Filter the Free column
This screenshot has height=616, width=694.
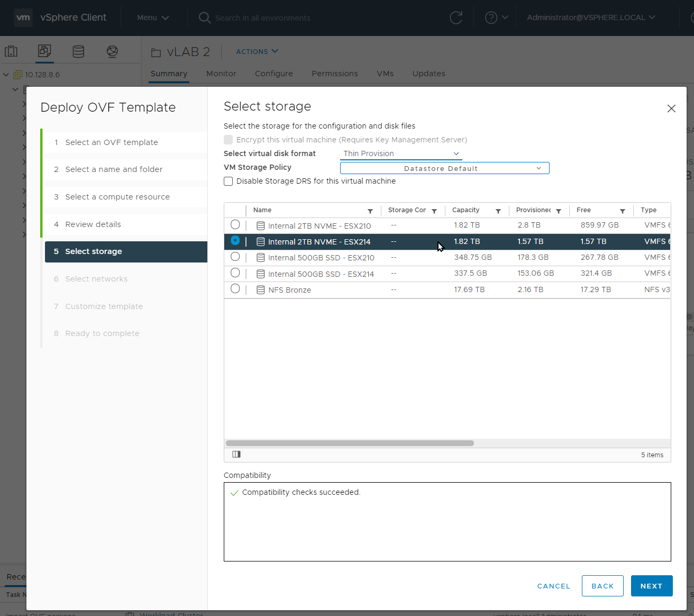coord(623,211)
